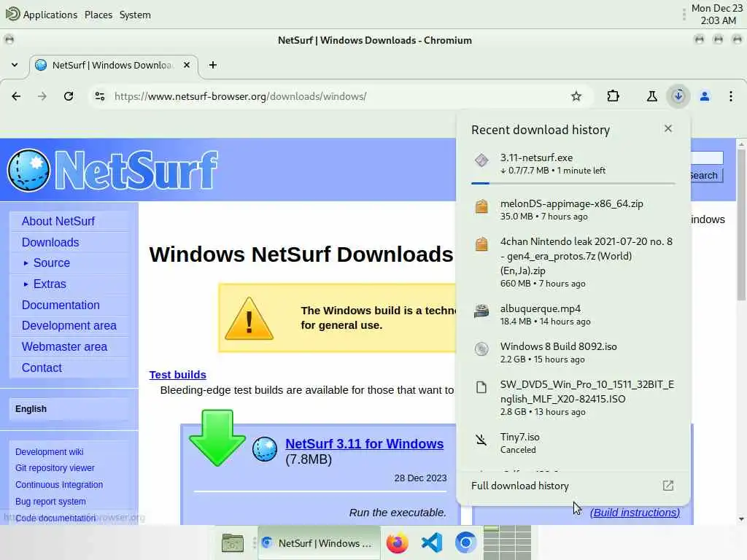This screenshot has width=747, height=560.
Task: Launch Visual Studio Code from the panel
Action: tap(432, 542)
